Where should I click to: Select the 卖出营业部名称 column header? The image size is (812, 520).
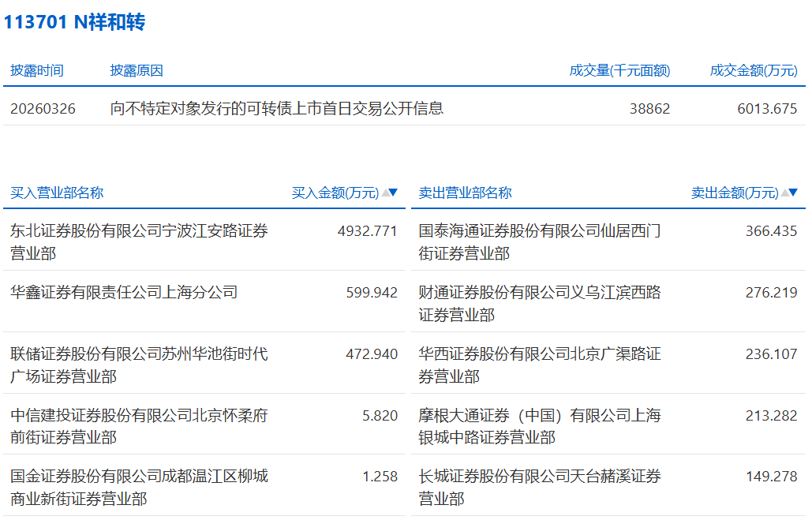pos(465,193)
